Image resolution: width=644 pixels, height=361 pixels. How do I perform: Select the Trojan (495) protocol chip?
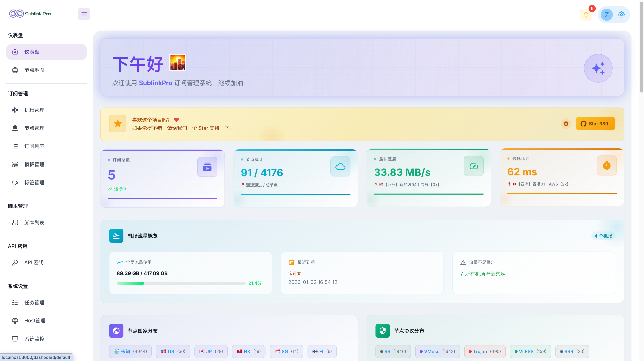tap(485, 351)
